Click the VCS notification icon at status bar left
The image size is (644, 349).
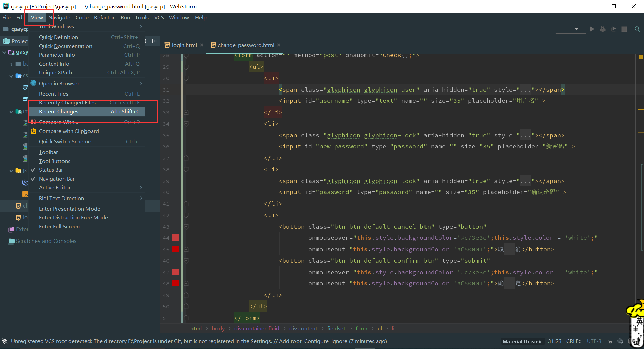click(5, 341)
